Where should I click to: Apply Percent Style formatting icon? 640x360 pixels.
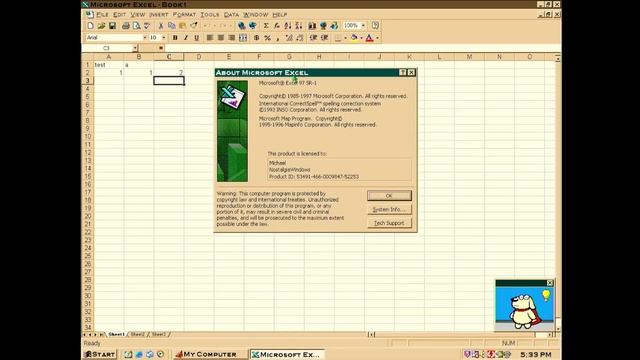[x=267, y=38]
